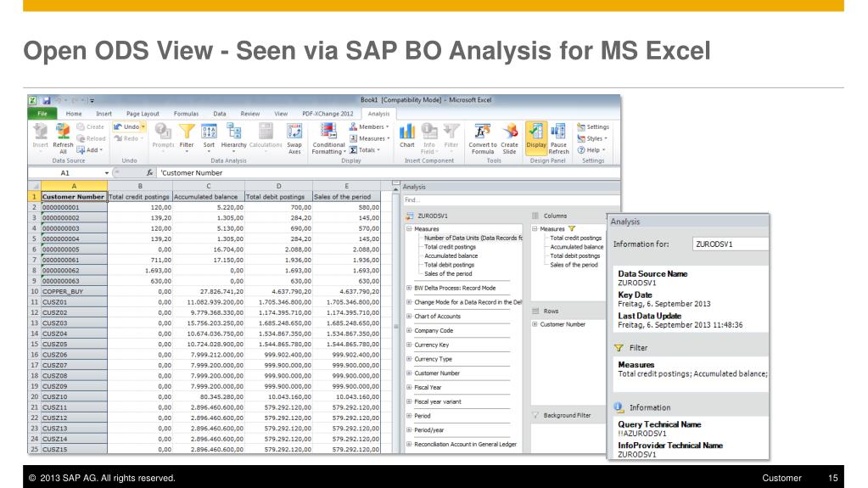The height and width of the screenshot is (488, 868).
Task: Click the Create button in Data Source group
Action: click(90, 126)
